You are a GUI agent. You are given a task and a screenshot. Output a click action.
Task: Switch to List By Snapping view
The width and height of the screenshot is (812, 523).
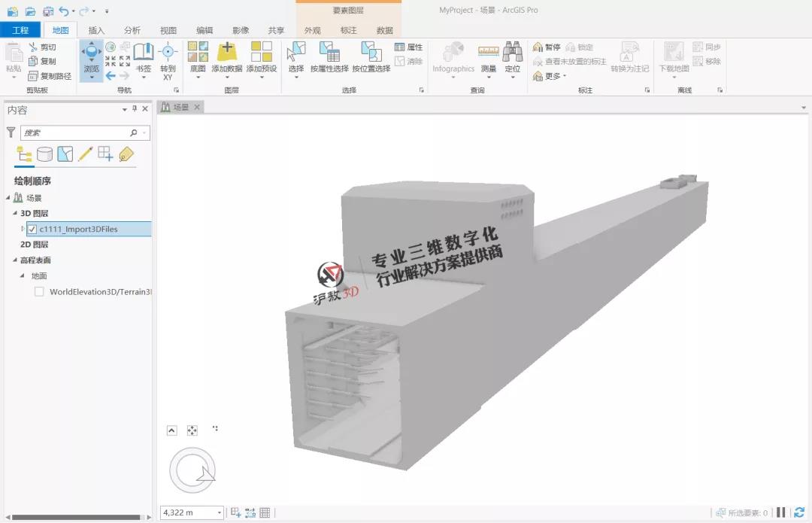[105, 154]
